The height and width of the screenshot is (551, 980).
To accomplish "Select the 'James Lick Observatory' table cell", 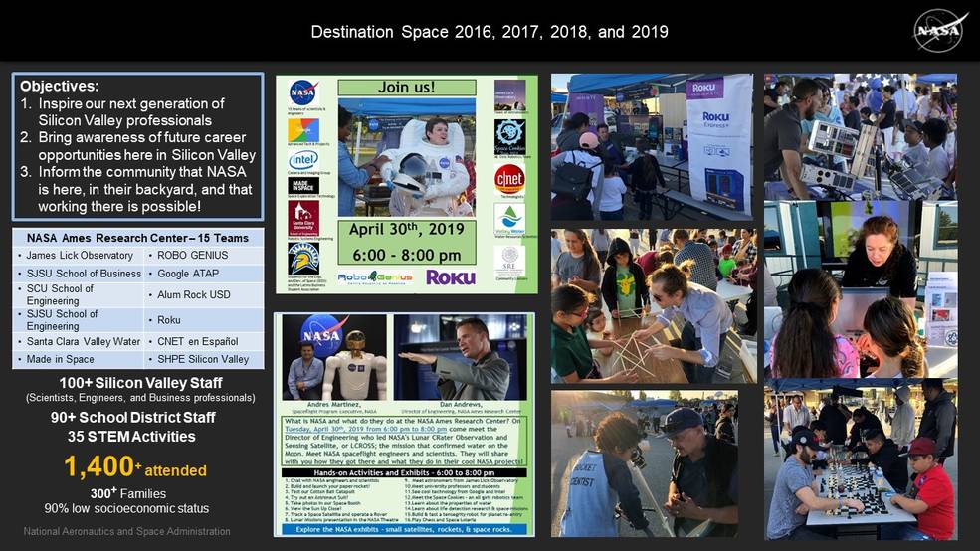I will click(79, 256).
